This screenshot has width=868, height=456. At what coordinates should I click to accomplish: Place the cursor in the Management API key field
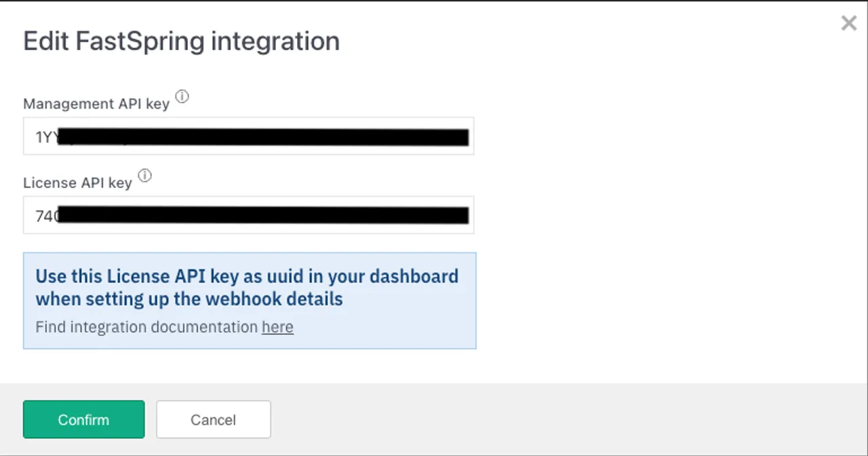point(248,136)
